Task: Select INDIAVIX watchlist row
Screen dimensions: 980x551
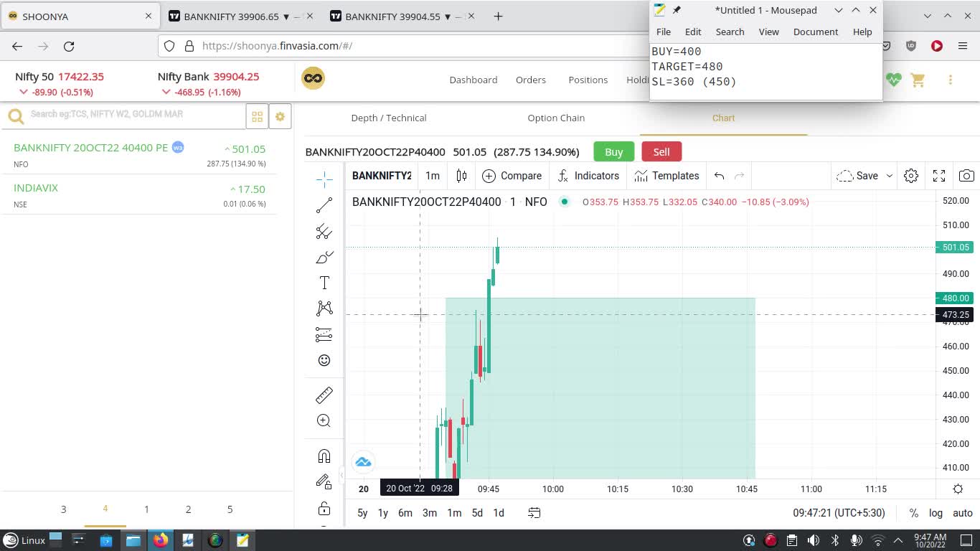Action: coord(140,195)
